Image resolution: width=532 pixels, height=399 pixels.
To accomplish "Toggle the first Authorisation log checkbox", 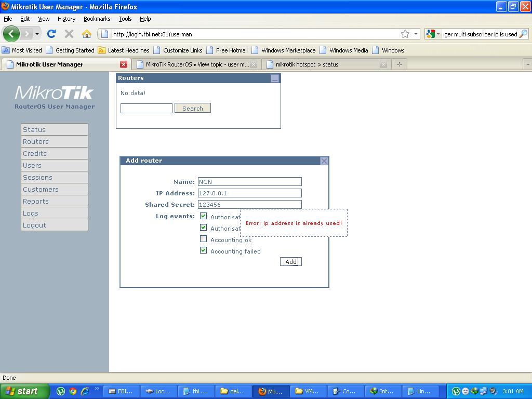I will coord(203,216).
